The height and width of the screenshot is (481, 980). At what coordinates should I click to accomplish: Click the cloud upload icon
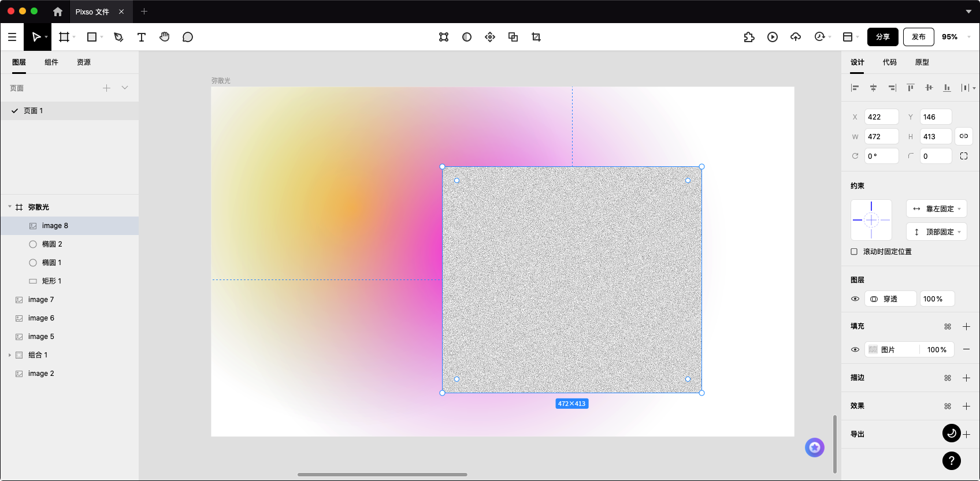(x=796, y=37)
